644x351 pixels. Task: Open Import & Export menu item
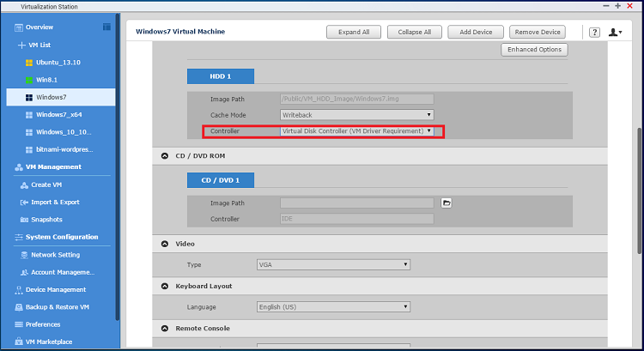(x=55, y=203)
